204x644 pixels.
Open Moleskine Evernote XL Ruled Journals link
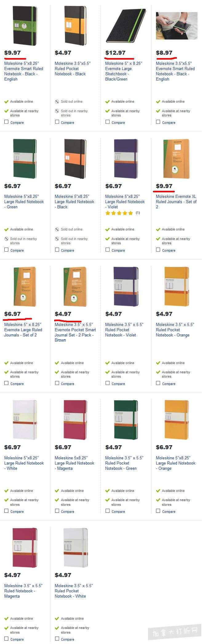pyautogui.click(x=176, y=202)
